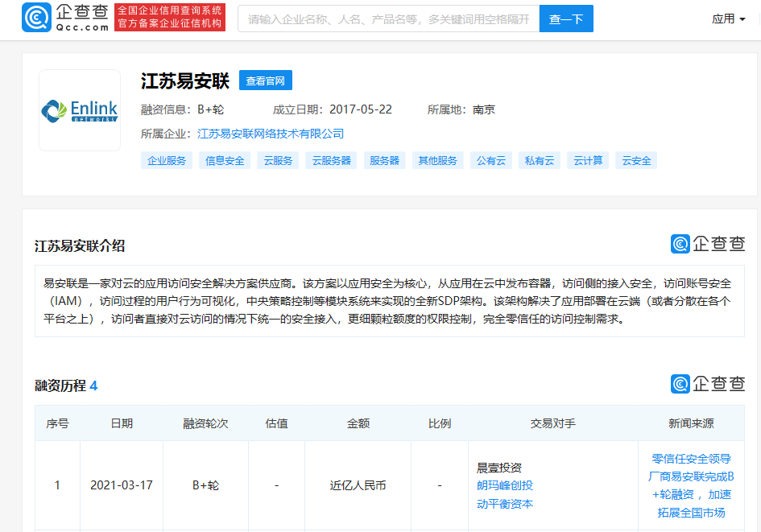
Task: Click the 估值 column header
Action: tap(277, 423)
